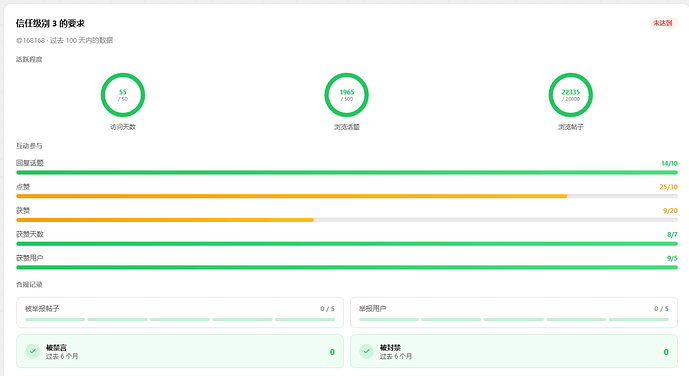This screenshot has height=376, width=689.
Task: Click the 回复话题 progress bar
Action: (x=347, y=173)
